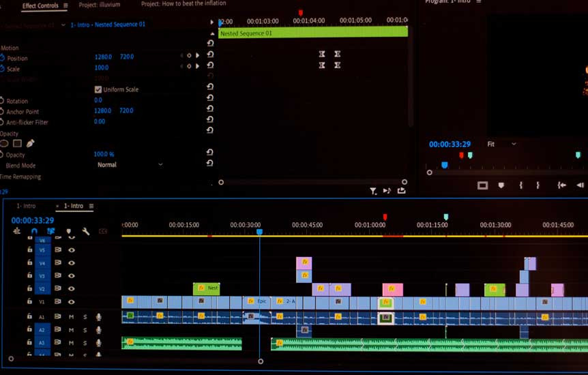The image size is (588, 375).
Task: Click the Export Frame icon in Effect Controls
Action: [x=401, y=191]
